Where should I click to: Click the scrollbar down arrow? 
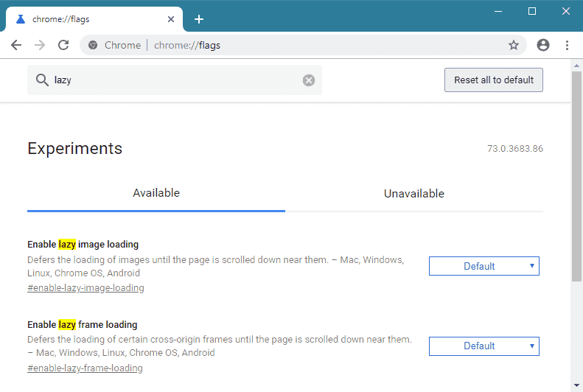click(576, 385)
